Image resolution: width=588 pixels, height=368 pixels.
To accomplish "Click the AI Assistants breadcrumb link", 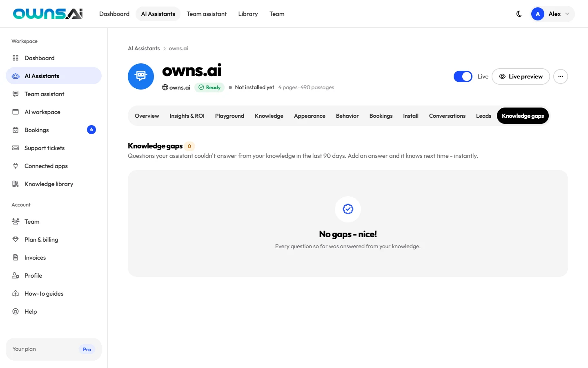I will [x=144, y=48].
